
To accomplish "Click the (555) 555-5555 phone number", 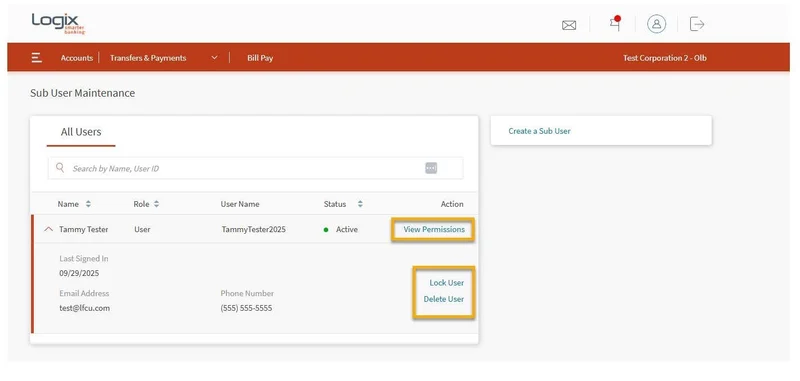I will click(246, 308).
